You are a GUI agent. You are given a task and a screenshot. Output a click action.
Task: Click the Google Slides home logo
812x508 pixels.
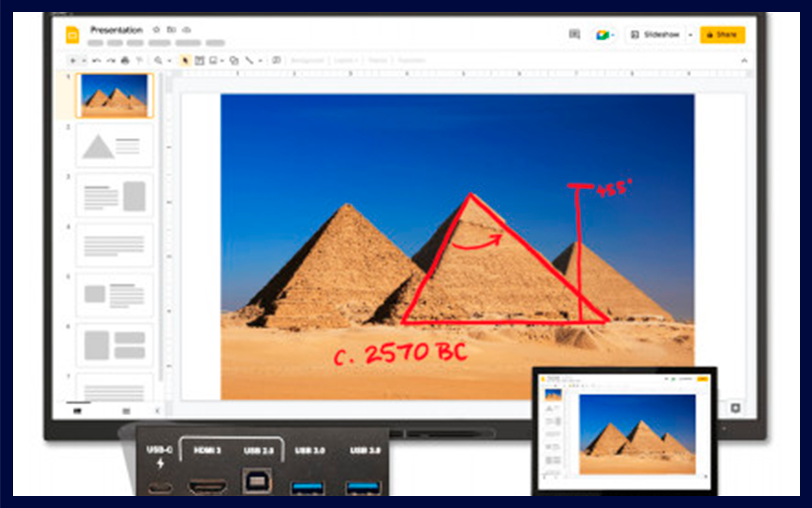pos(72,35)
